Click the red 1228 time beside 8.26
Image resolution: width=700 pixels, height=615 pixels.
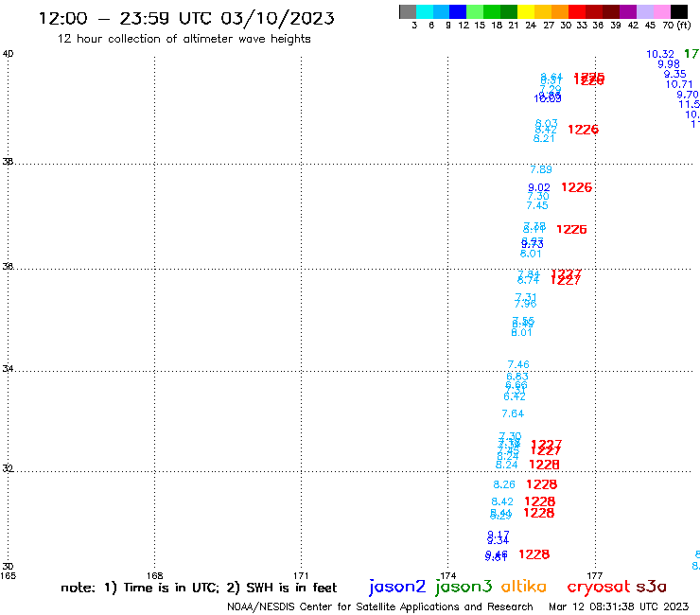[541, 484]
